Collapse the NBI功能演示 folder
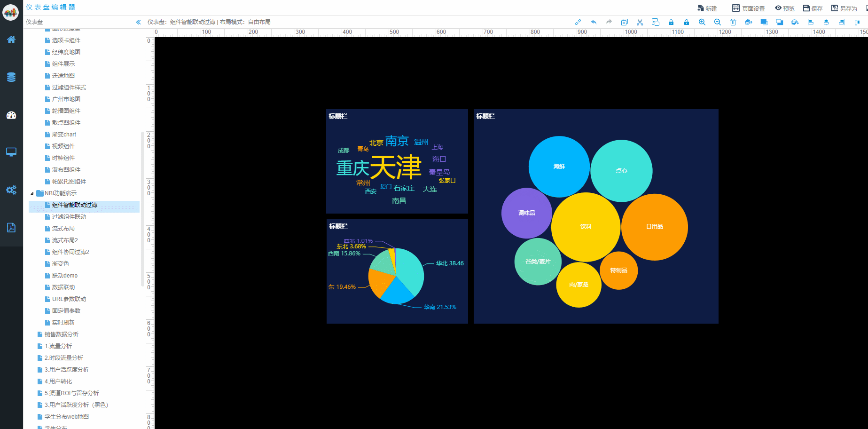Screen dimensions: 868x429 [32, 193]
